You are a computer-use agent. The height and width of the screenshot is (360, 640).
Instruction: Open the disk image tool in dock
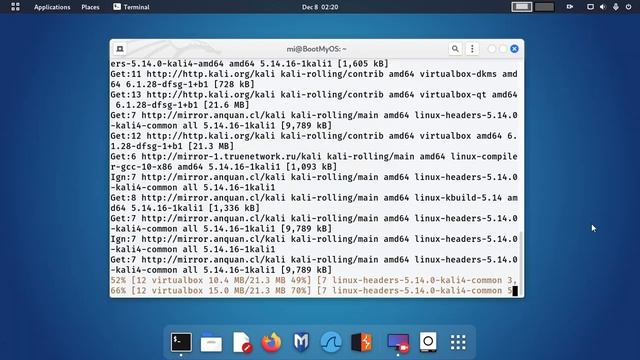tap(428, 342)
